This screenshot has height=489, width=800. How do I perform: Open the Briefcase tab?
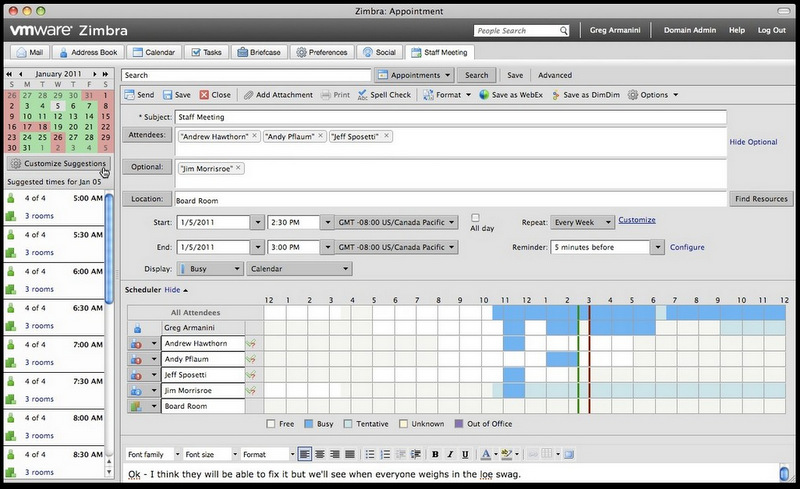259,52
